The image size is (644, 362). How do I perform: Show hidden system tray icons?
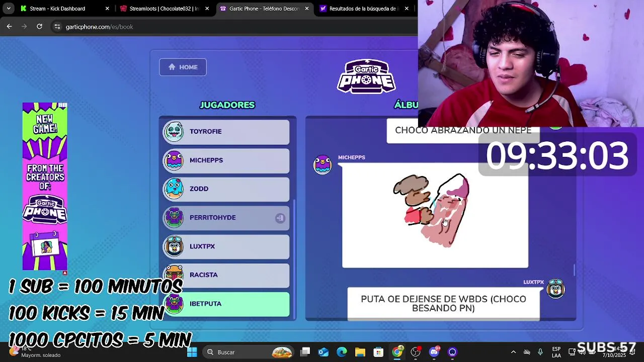(513, 352)
